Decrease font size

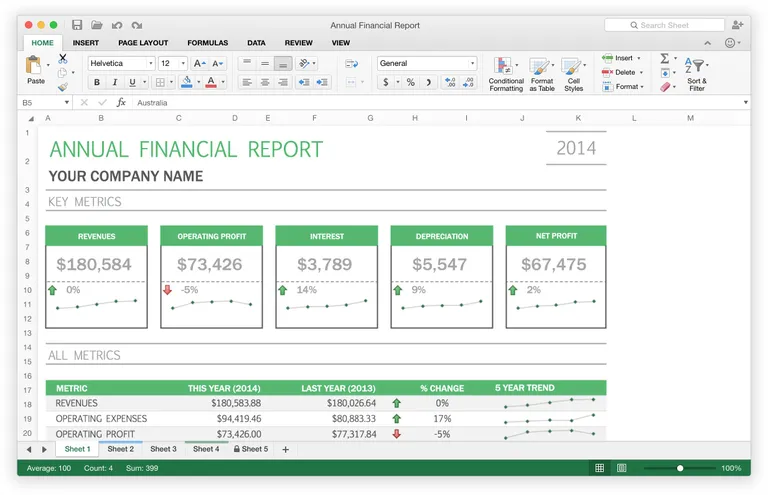[x=217, y=63]
